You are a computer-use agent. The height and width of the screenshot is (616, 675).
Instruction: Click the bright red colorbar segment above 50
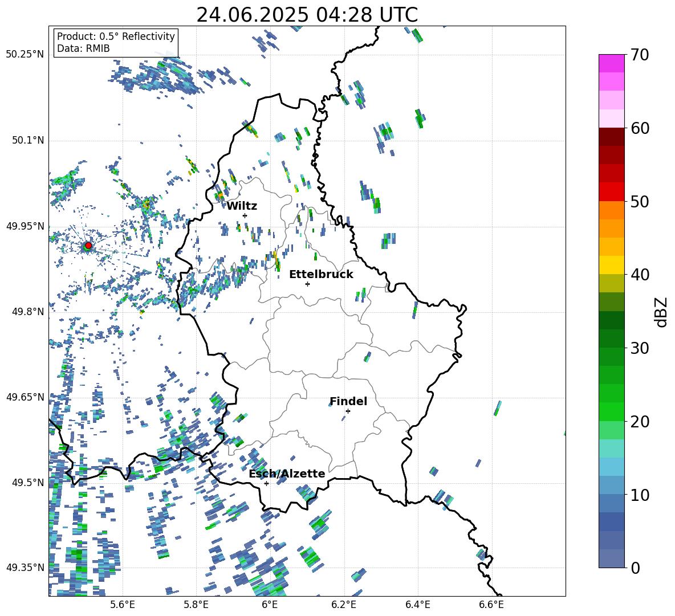611,192
